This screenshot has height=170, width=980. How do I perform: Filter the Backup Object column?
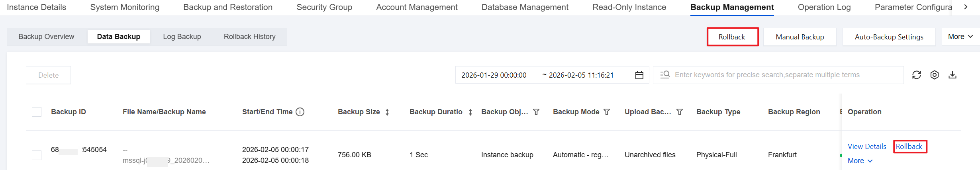(x=536, y=112)
